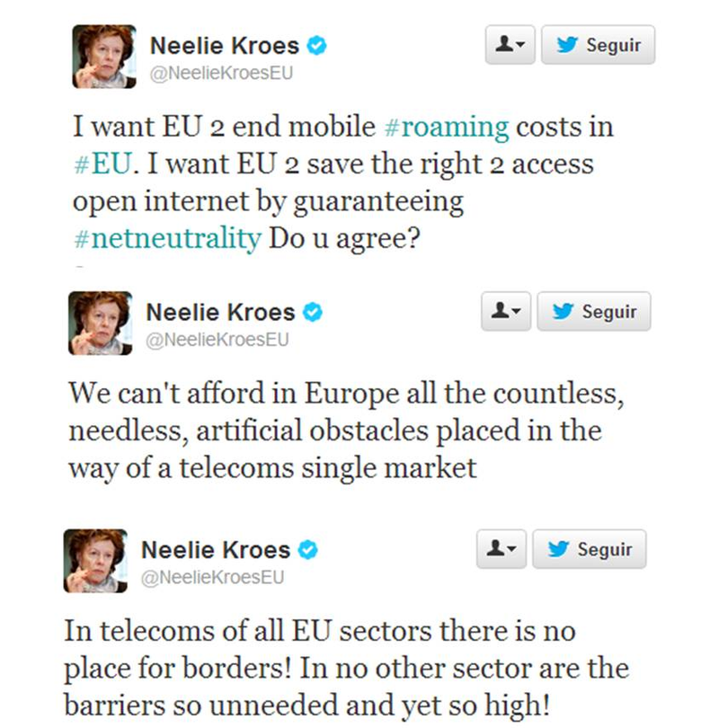The width and height of the screenshot is (719, 728).
Task: Open user actions dropdown on second tweet
Action: click(506, 311)
